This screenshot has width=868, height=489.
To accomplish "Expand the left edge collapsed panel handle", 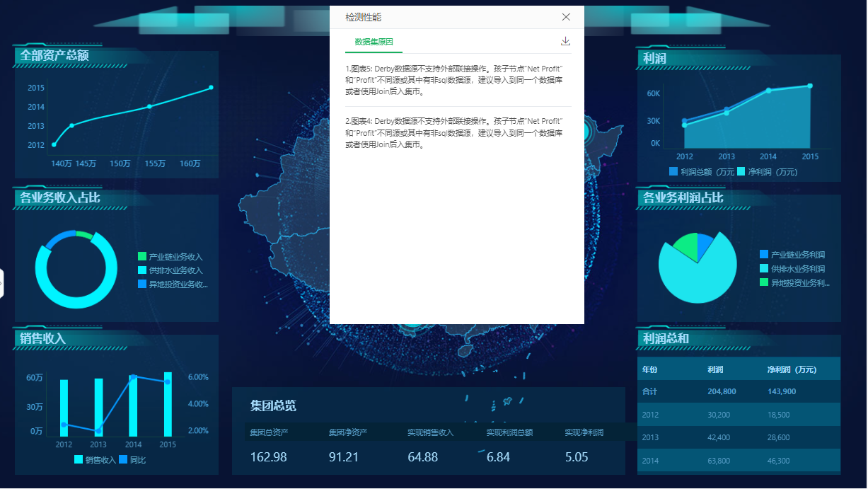I will click(1, 284).
